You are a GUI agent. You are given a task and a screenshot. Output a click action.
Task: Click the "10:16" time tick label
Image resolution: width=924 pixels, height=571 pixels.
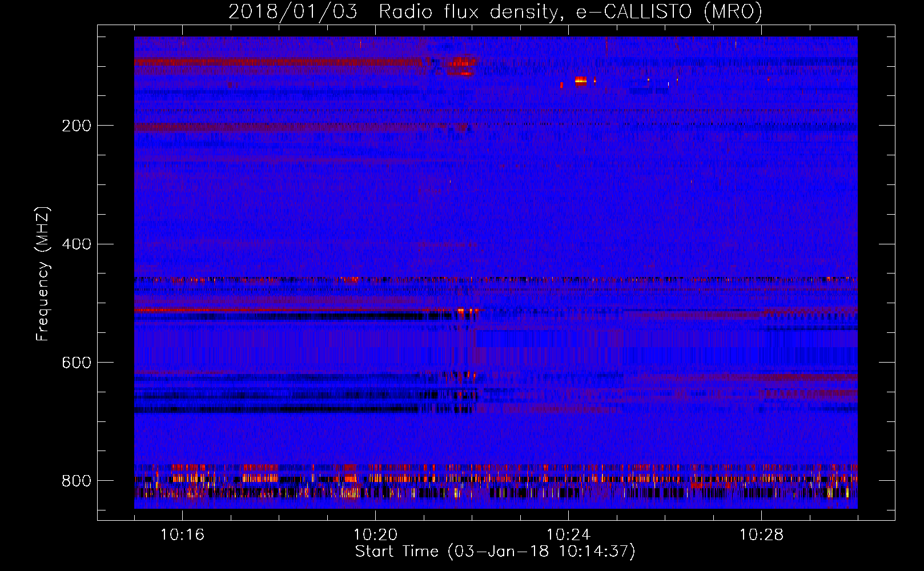click(x=182, y=534)
